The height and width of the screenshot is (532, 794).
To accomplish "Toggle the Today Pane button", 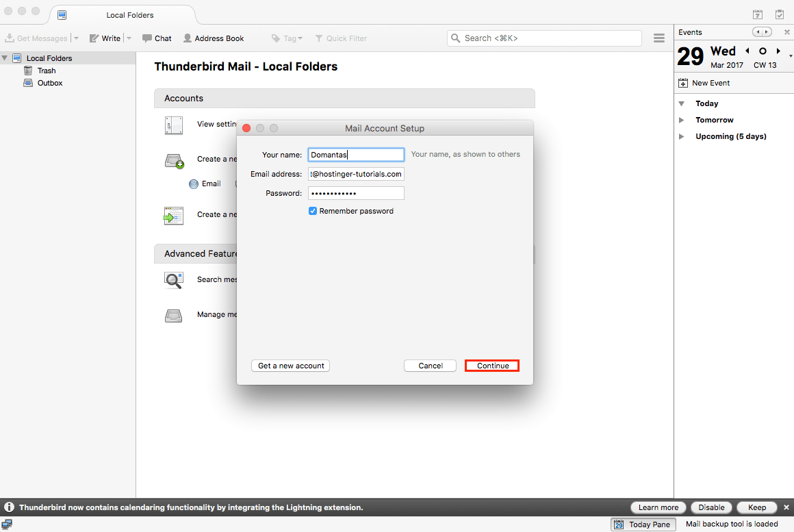I will [x=643, y=524].
